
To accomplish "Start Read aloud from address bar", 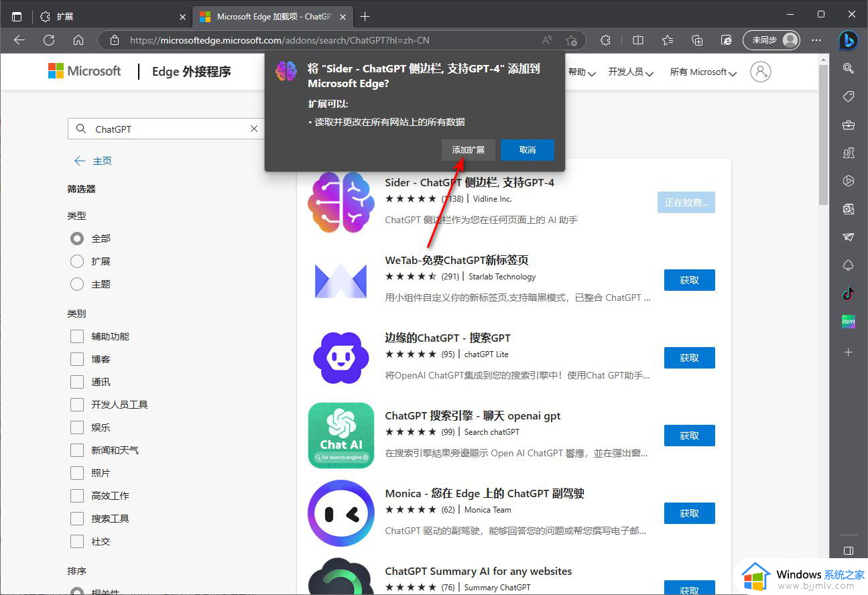I will (x=548, y=40).
